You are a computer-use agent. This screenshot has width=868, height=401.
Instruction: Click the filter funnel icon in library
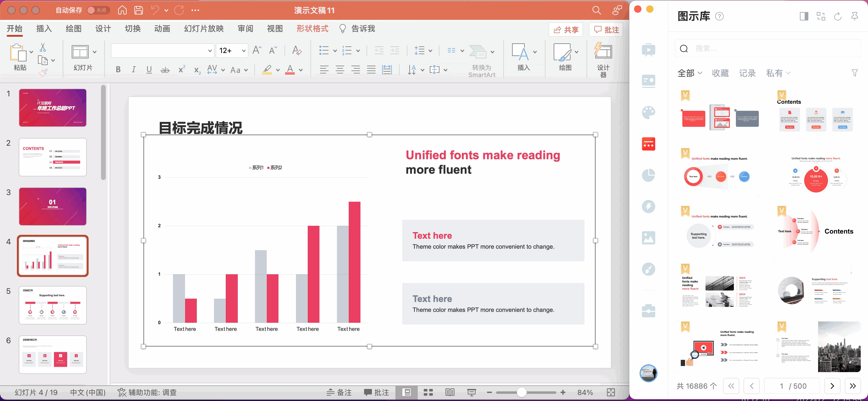click(x=854, y=73)
